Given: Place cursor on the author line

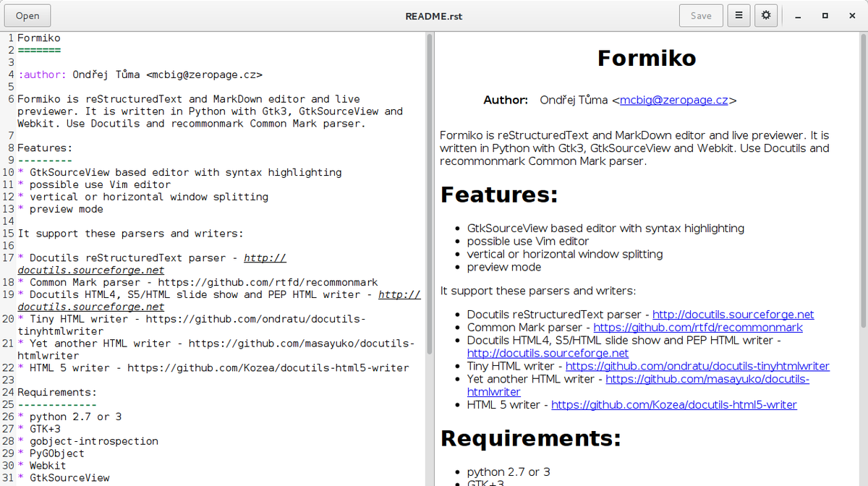Looking at the screenshot, I should 141,74.
